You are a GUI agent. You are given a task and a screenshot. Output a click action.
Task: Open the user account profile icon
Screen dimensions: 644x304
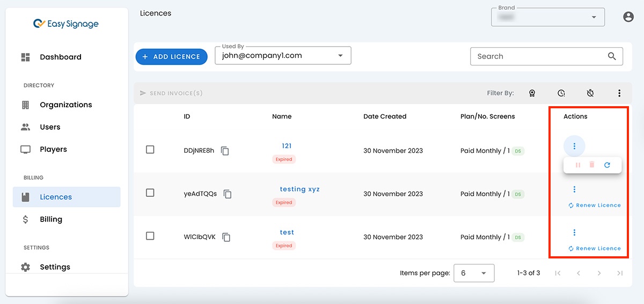coord(628,17)
